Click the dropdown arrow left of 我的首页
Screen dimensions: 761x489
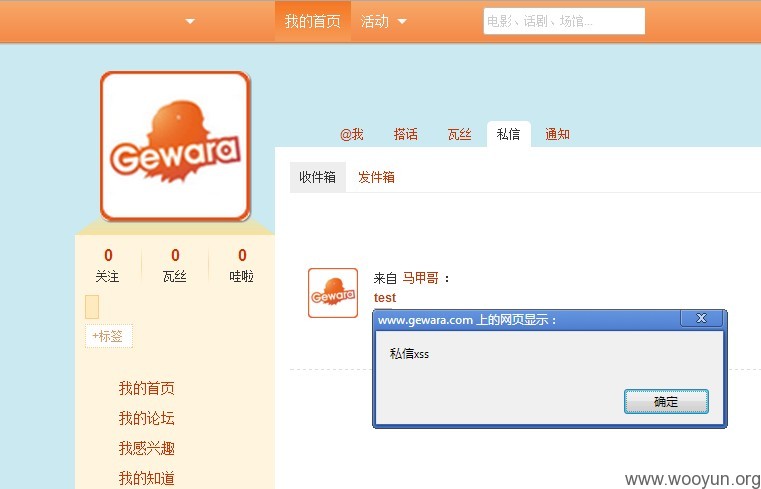tap(190, 21)
